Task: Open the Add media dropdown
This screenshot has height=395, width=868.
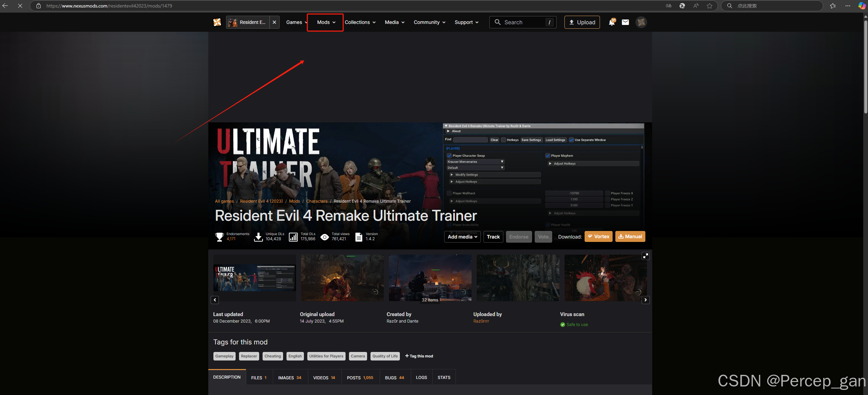Action: point(462,237)
